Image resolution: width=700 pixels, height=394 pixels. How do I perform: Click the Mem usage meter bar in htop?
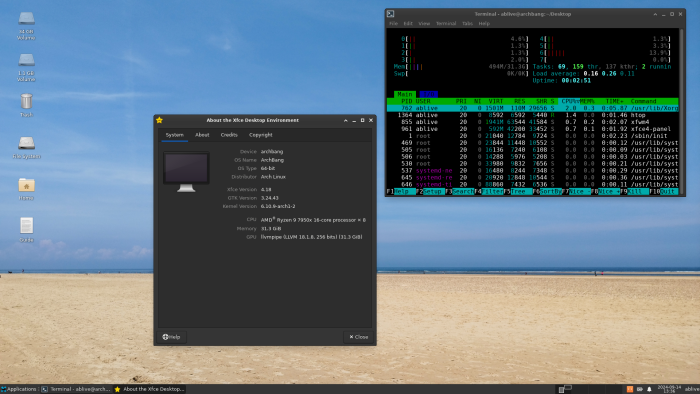(x=461, y=66)
